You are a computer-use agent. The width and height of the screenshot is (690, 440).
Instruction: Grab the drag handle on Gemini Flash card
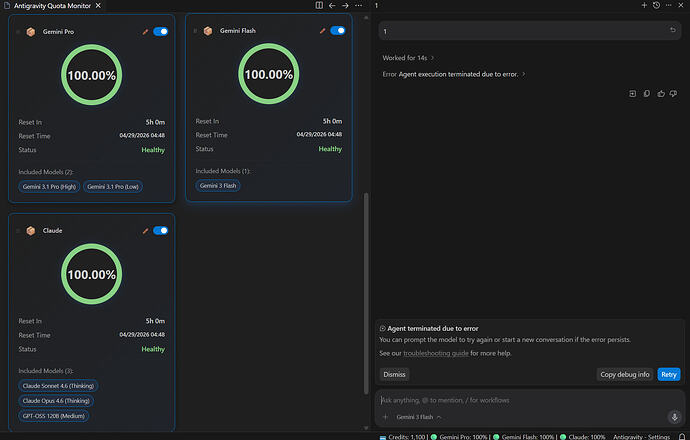pos(195,31)
